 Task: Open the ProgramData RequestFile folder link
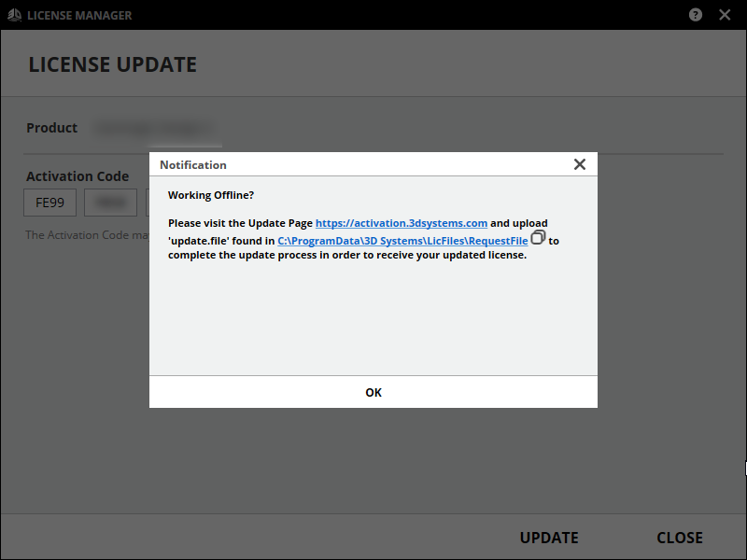click(402, 241)
